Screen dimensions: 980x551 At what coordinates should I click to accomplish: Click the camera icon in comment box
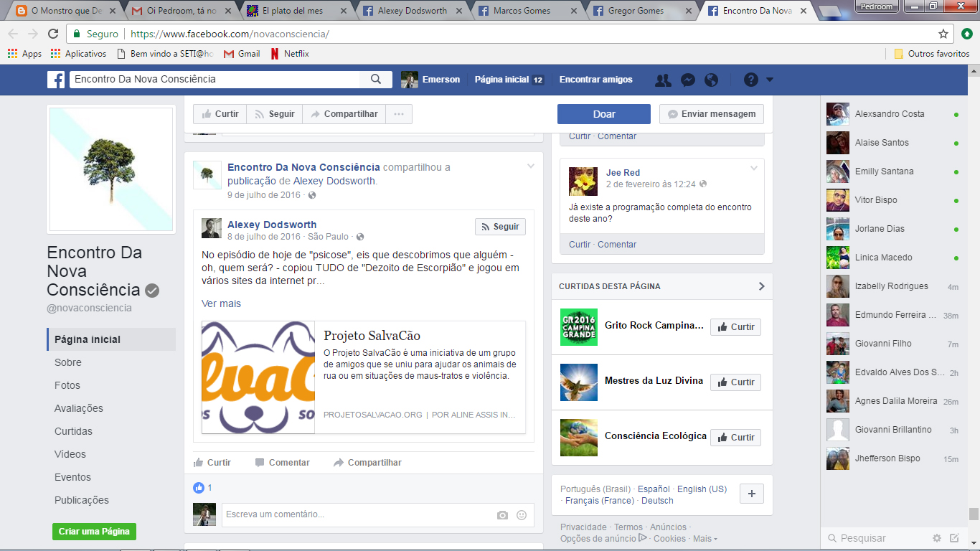click(503, 515)
